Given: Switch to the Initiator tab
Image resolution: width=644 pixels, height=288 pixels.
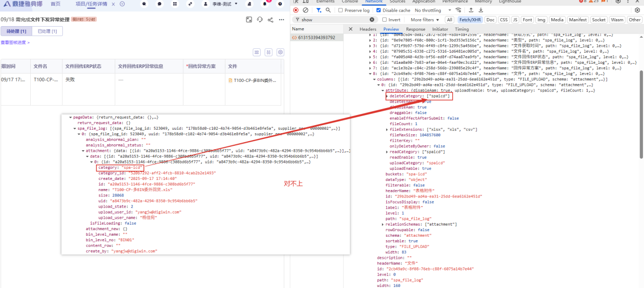Looking at the screenshot, I should pos(440,29).
